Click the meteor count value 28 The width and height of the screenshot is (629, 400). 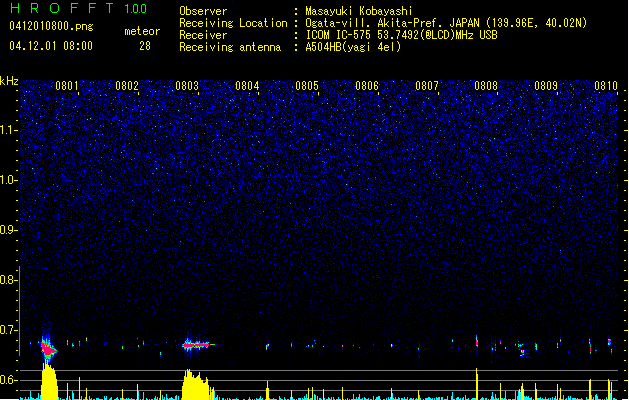click(x=145, y=46)
